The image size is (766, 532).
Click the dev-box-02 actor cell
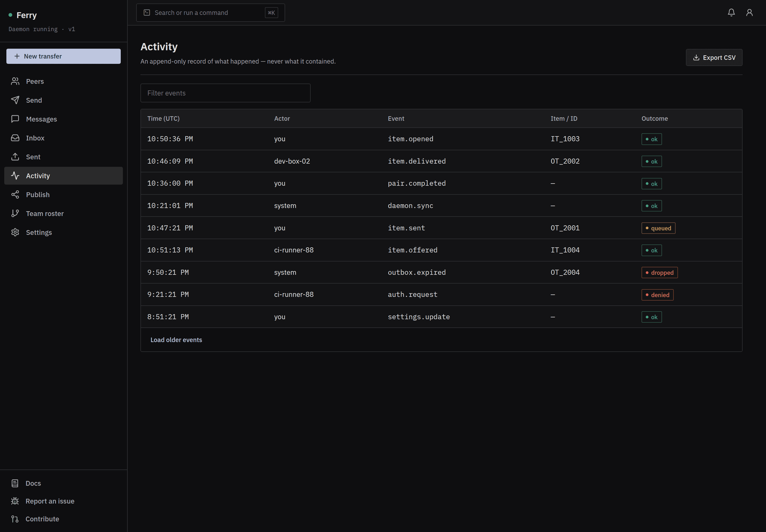pos(292,161)
